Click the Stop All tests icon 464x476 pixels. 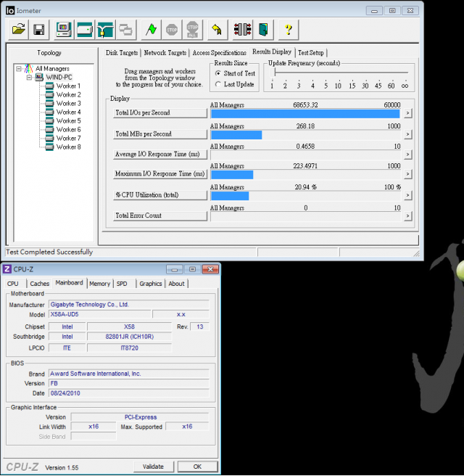(192, 30)
